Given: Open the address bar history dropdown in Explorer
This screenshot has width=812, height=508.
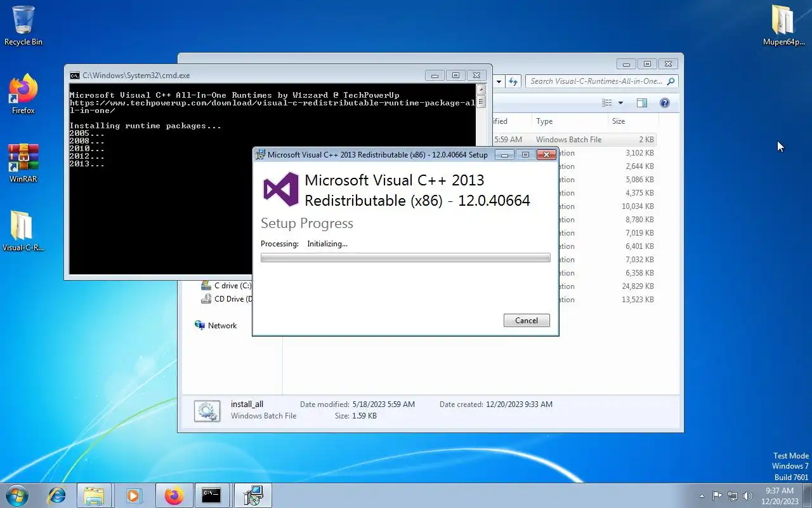Looking at the screenshot, I should 499,81.
